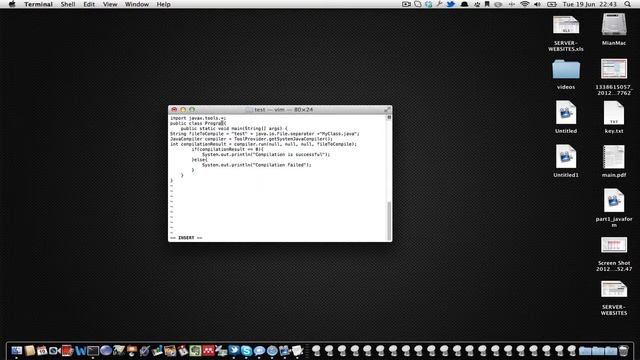Click the bell-shaped menu bar icon
Viewport: 640px width, 360px height.
(464, 4)
